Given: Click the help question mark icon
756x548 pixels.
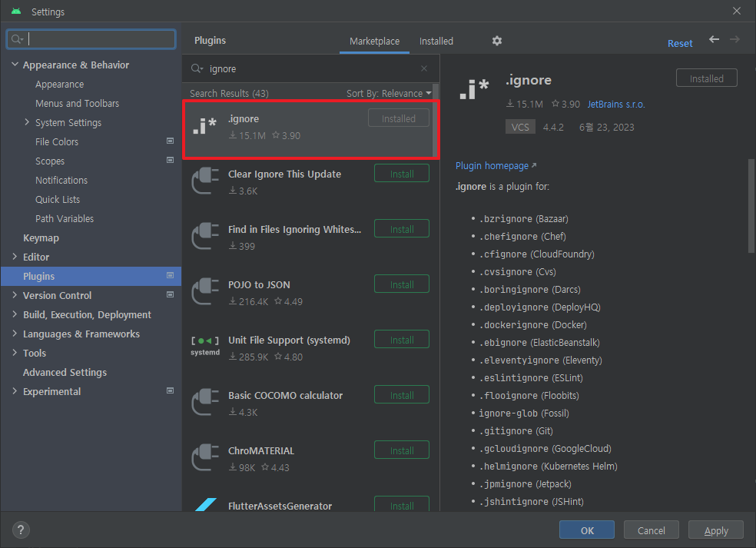Looking at the screenshot, I should point(20,530).
